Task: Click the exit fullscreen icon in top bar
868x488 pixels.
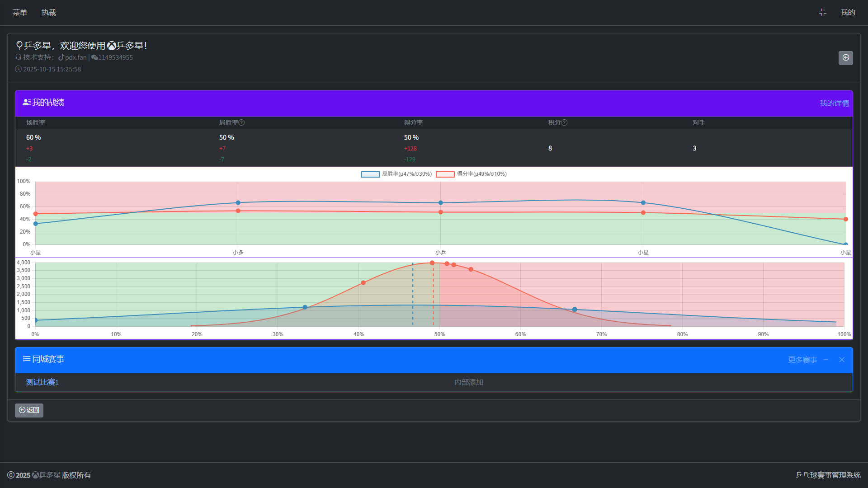Action: [822, 12]
